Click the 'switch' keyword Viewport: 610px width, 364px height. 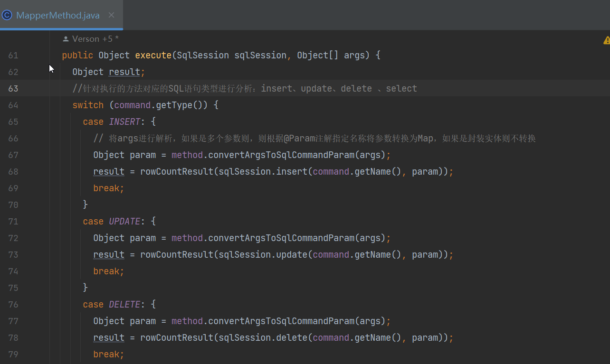(88, 105)
